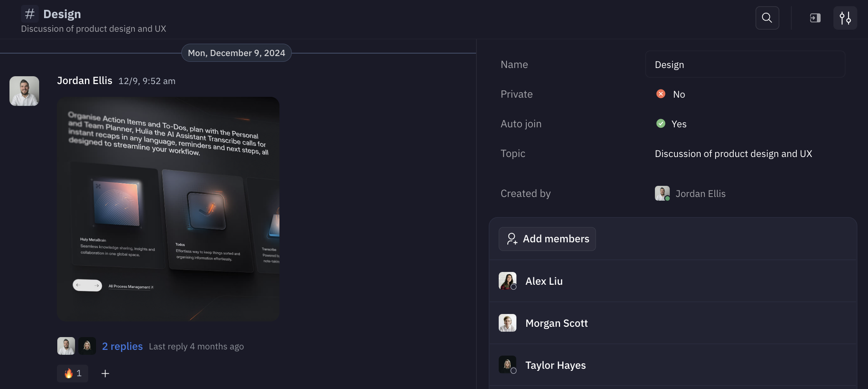Click Jordan Ellis avatar beside replies

click(66, 346)
